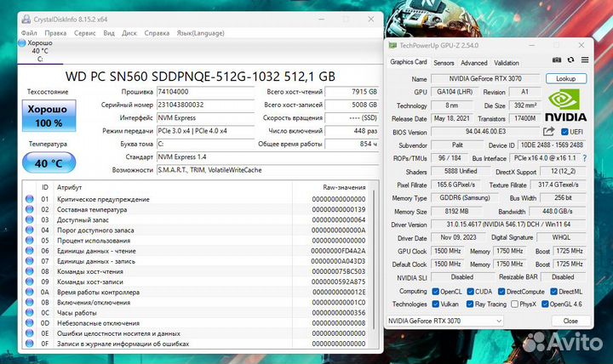The width and height of the screenshot is (613, 364).
Task: Click status orb for attribute 01
Action: [29, 199]
